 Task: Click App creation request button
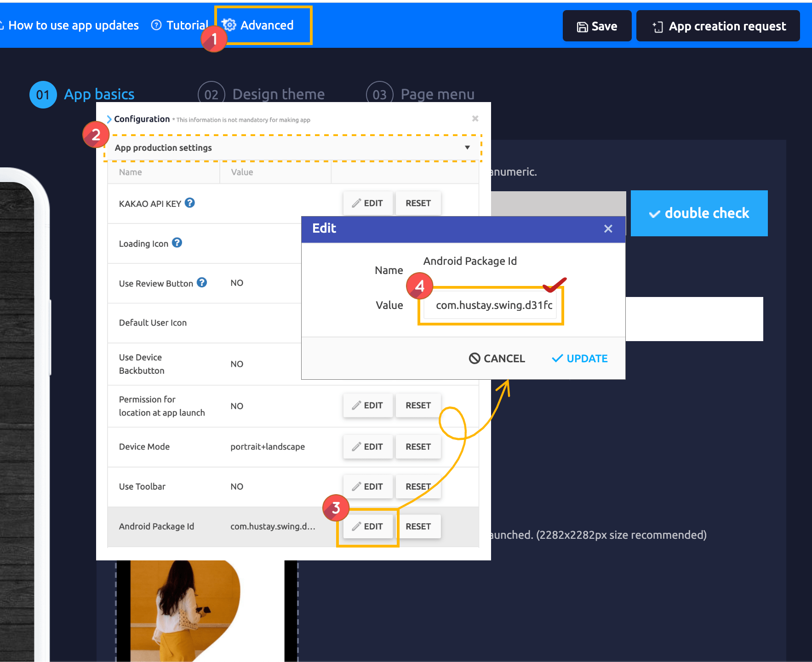[718, 26]
